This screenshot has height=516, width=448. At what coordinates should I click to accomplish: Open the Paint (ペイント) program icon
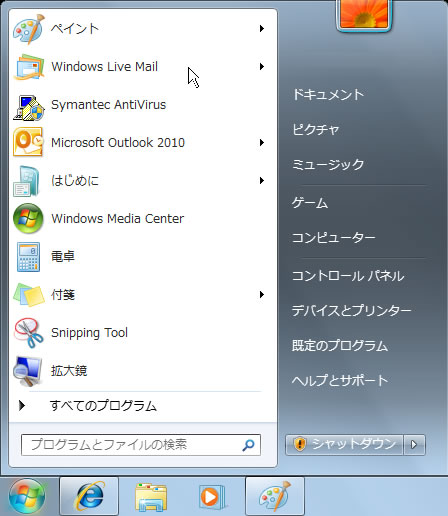[28, 29]
